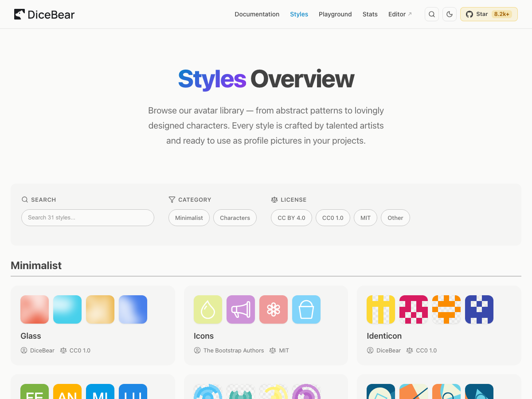Click the pink Identicon avatar
The height and width of the screenshot is (399, 532).
414,309
